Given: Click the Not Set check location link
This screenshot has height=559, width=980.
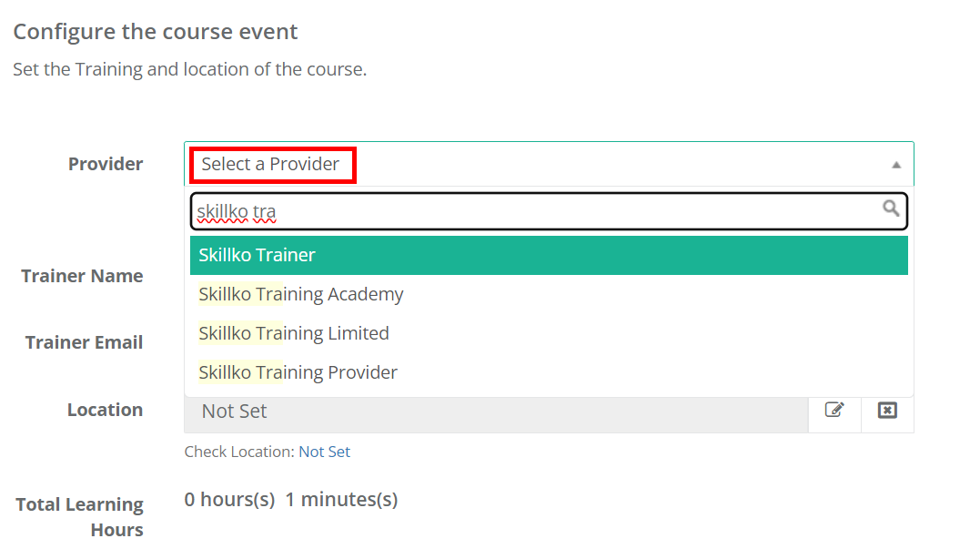Looking at the screenshot, I should pyautogui.click(x=324, y=451).
